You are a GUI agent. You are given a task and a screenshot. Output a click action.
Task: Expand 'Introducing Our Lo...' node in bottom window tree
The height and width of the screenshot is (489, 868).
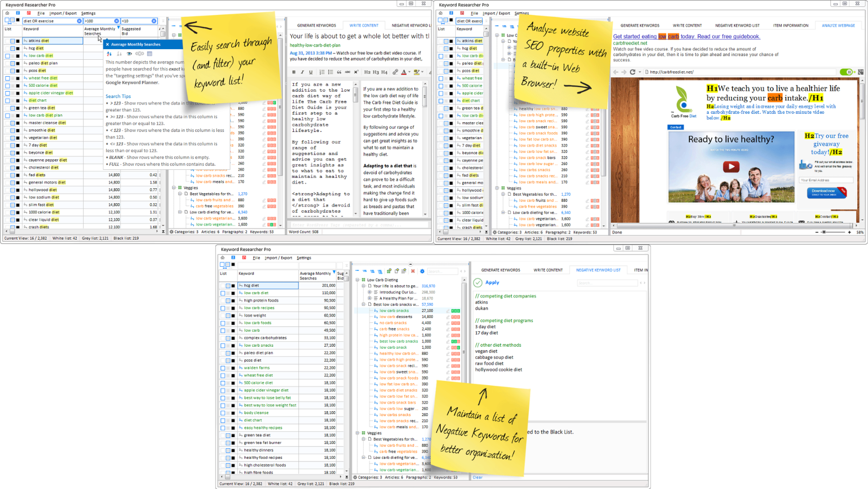(369, 292)
